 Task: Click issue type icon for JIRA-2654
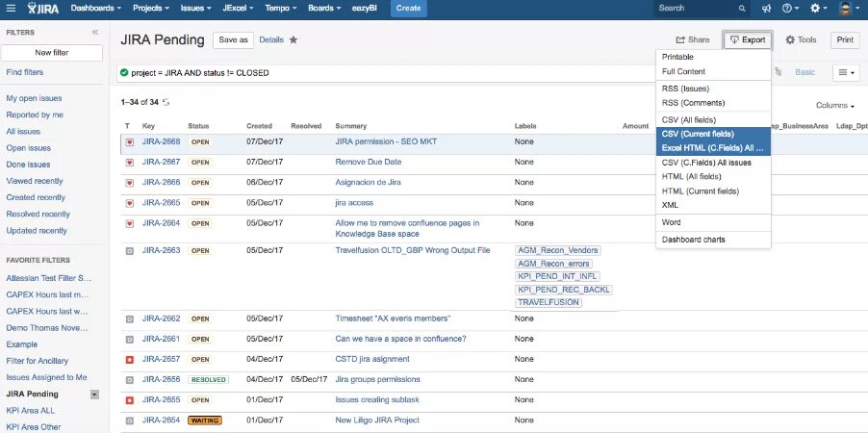point(130,420)
